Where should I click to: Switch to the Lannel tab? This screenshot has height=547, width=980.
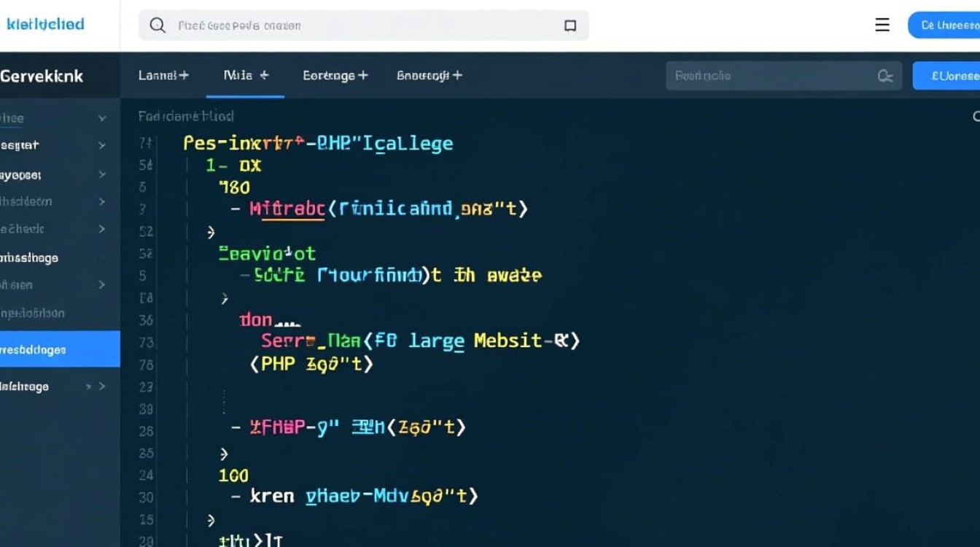coord(163,75)
